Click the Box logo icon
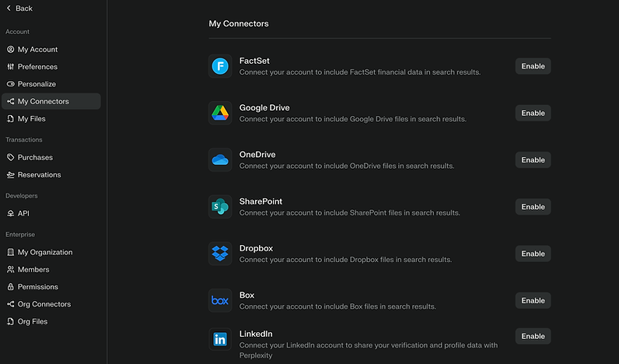The height and width of the screenshot is (364, 619). click(220, 300)
